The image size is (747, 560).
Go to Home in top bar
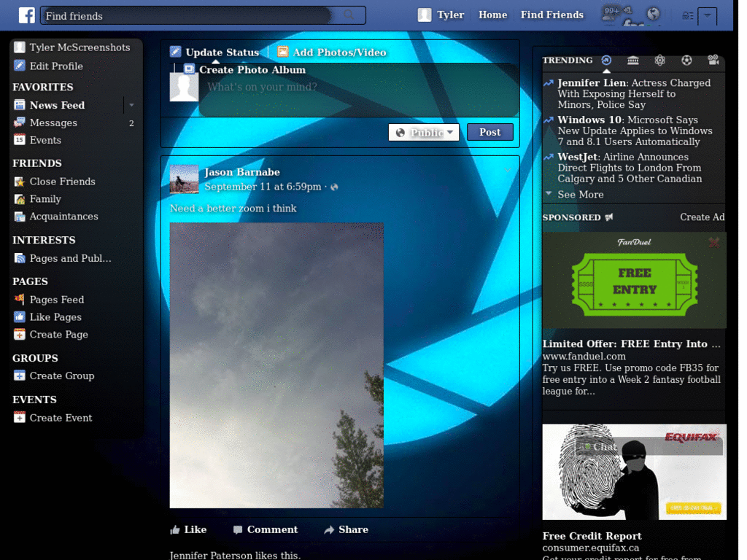click(492, 15)
